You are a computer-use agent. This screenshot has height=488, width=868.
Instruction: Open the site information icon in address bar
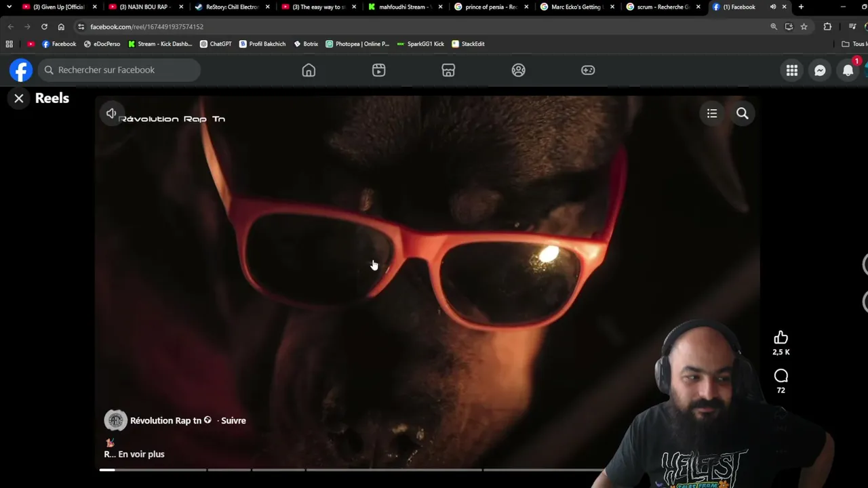[x=81, y=26]
